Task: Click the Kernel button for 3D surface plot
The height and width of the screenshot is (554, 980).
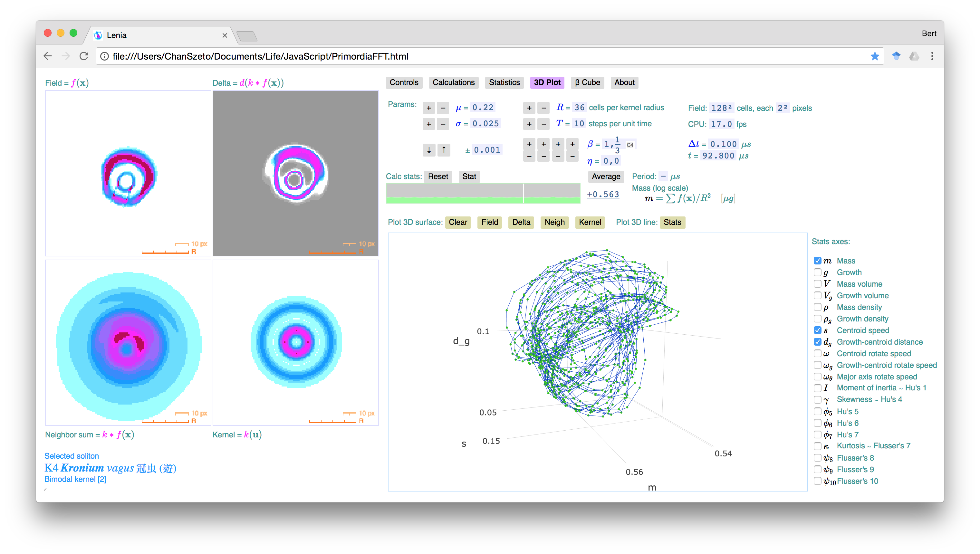Action: [x=590, y=222]
